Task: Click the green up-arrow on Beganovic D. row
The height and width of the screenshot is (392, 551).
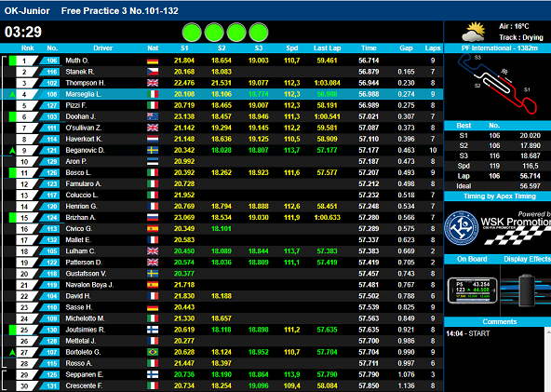Action: coord(12,151)
